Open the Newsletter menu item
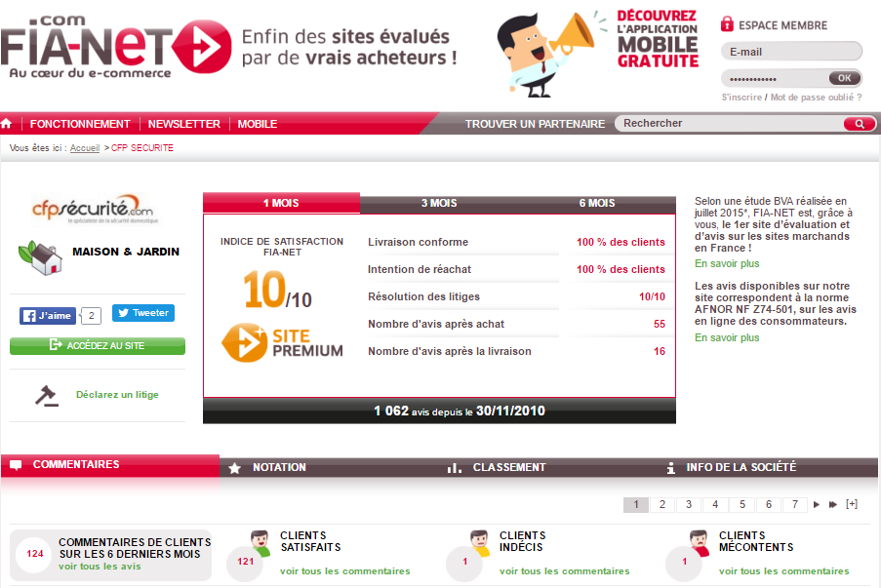881x588 pixels. click(183, 124)
